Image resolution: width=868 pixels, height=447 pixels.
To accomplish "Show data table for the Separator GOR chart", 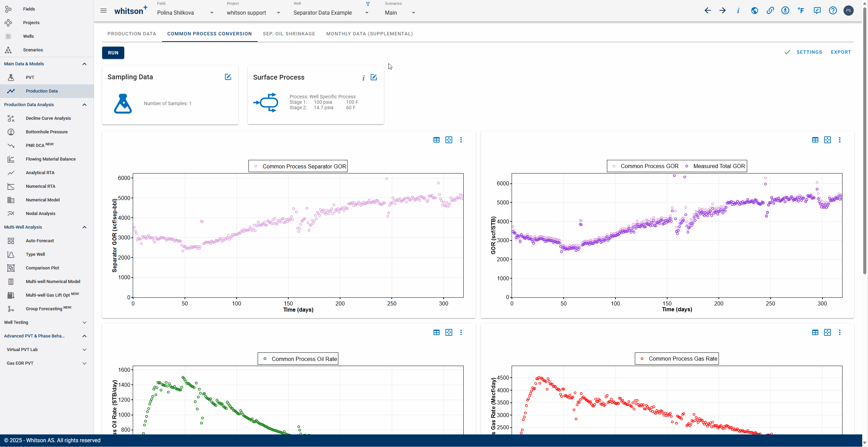I will tap(436, 140).
